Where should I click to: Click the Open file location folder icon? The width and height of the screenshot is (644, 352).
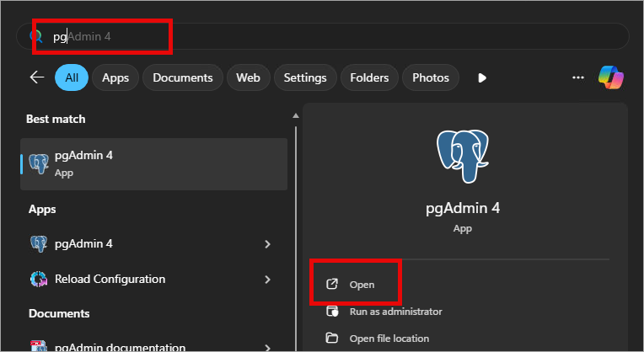click(x=333, y=339)
